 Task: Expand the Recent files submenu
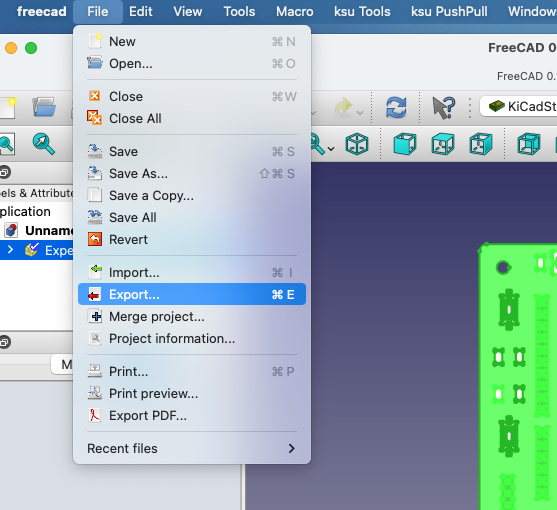pyautogui.click(x=192, y=449)
